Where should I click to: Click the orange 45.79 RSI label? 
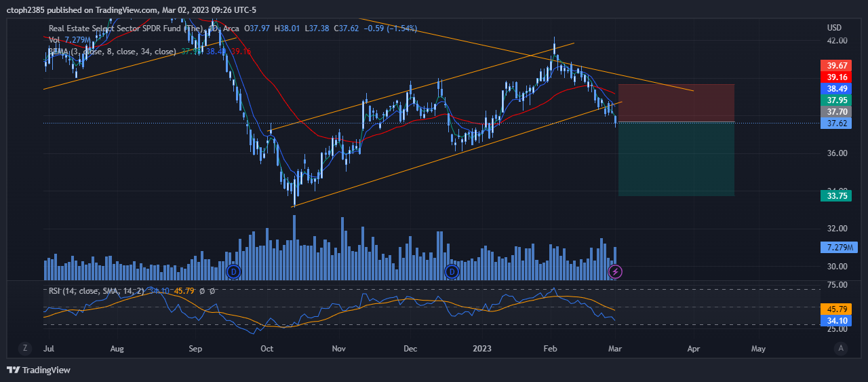click(837, 309)
